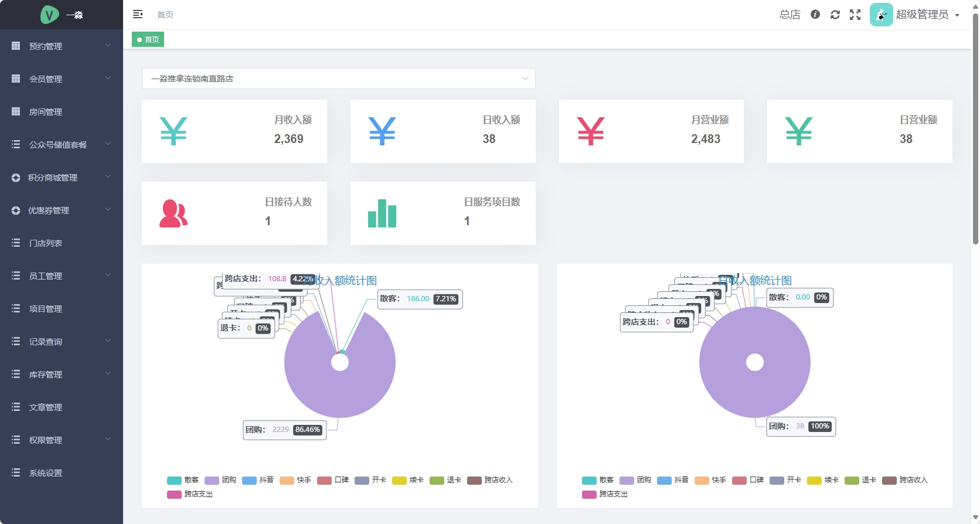Screen dimensions: 980x524
Task: Click the 总店 link in header
Action: pos(790,15)
